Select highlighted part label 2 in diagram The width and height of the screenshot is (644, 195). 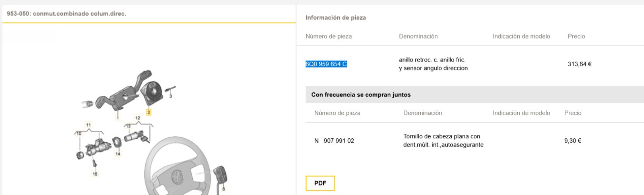(149, 112)
